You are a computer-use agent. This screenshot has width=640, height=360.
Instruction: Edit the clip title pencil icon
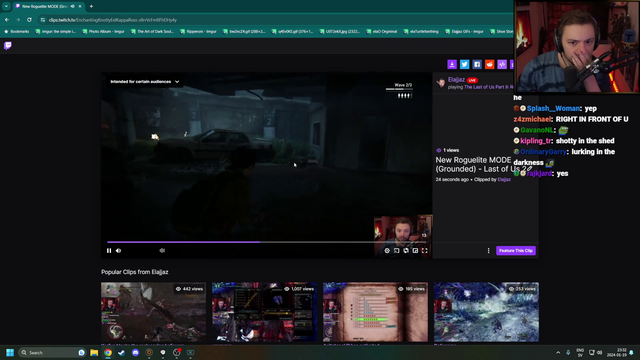(x=529, y=169)
